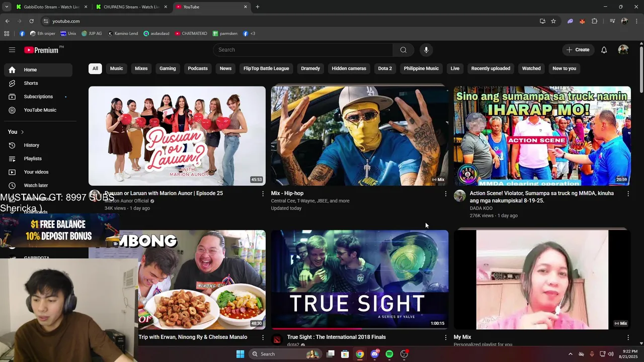
Task: Open more options for True Sight video
Action: pos(445,337)
